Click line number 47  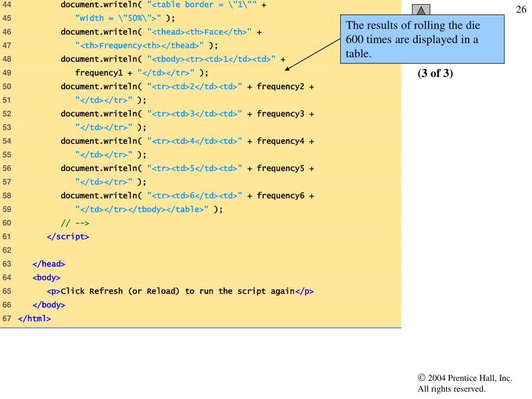(7, 46)
